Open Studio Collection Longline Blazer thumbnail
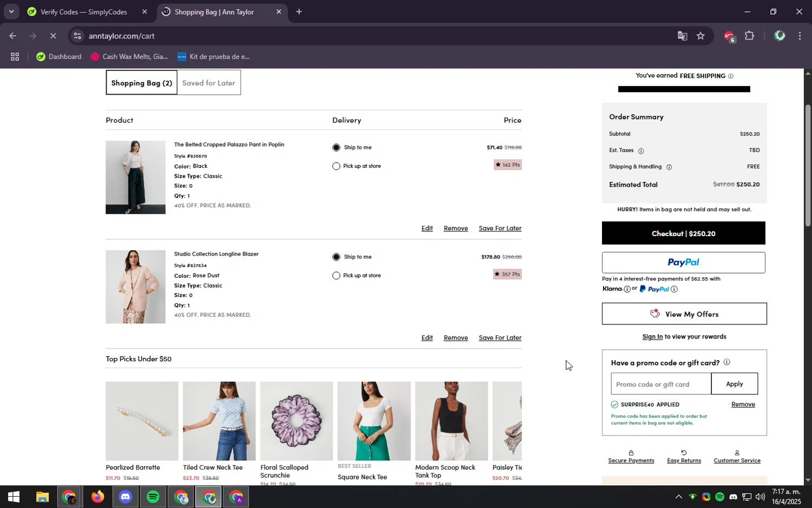Screen dimensions: 812x508 pyautogui.click(x=135, y=286)
